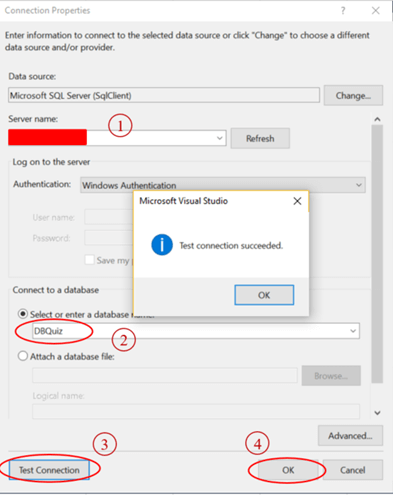Close the Connection Properties window
The image size is (393, 495).
[x=376, y=11]
